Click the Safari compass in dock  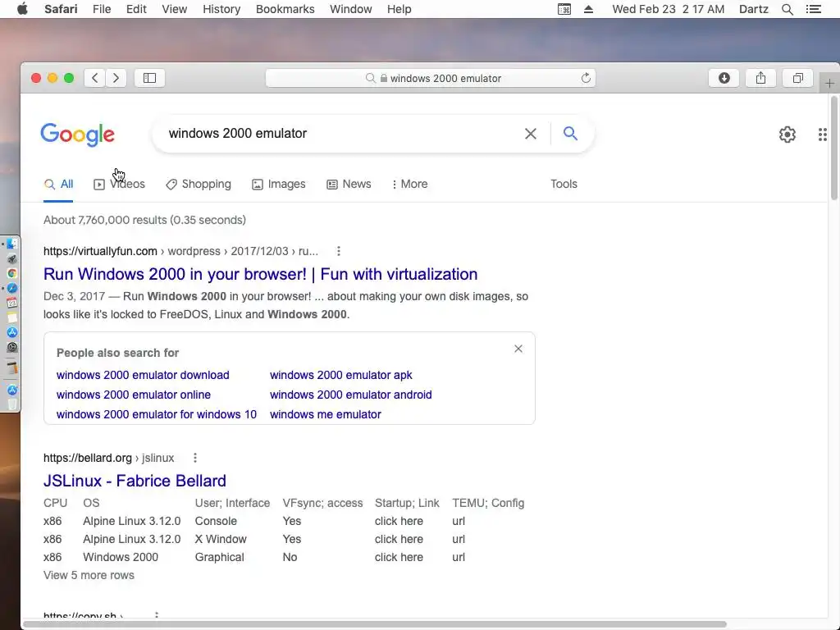tap(11, 288)
